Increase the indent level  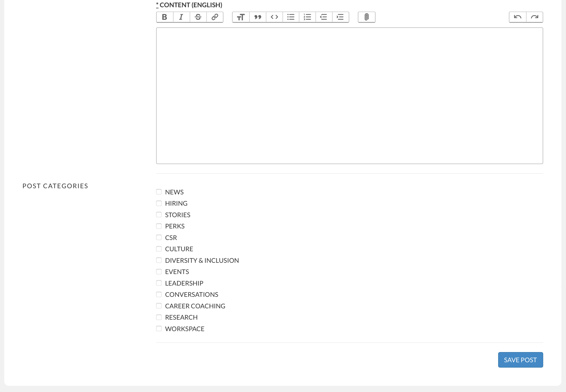coord(340,17)
